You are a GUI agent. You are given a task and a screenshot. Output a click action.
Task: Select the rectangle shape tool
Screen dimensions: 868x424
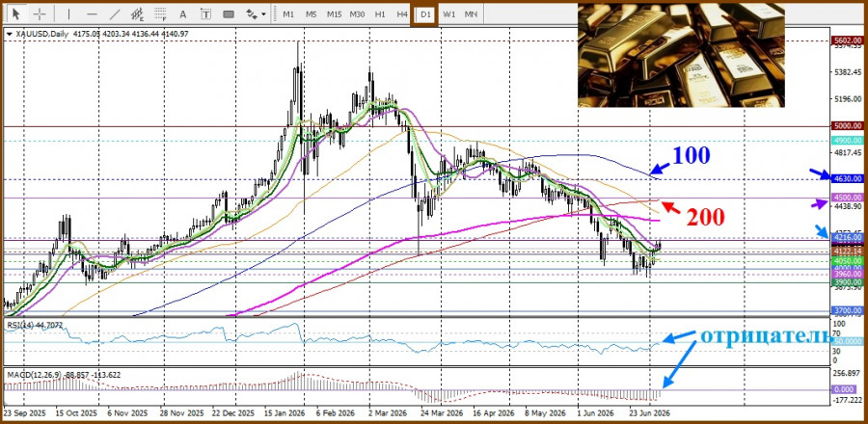(228, 13)
